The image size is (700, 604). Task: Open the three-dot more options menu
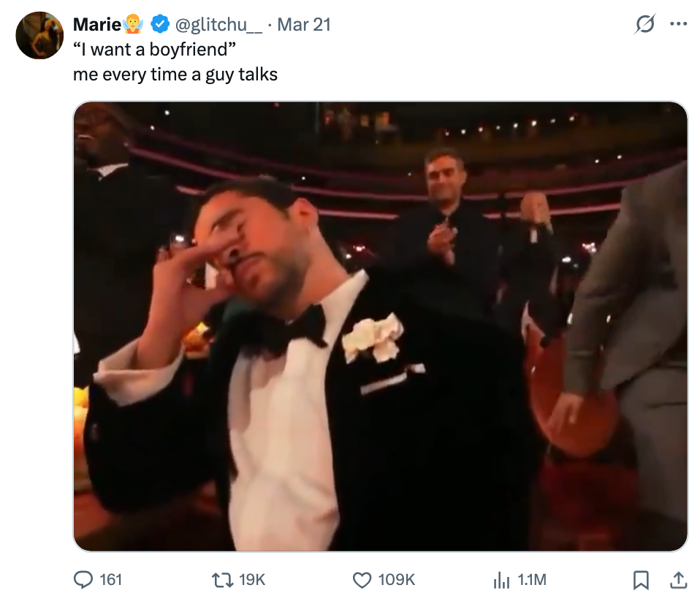678,25
